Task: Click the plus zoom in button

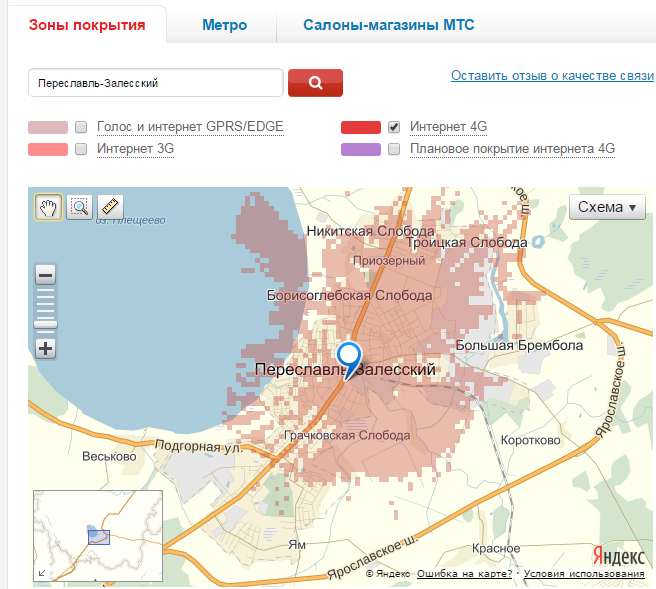Action: coord(46,348)
